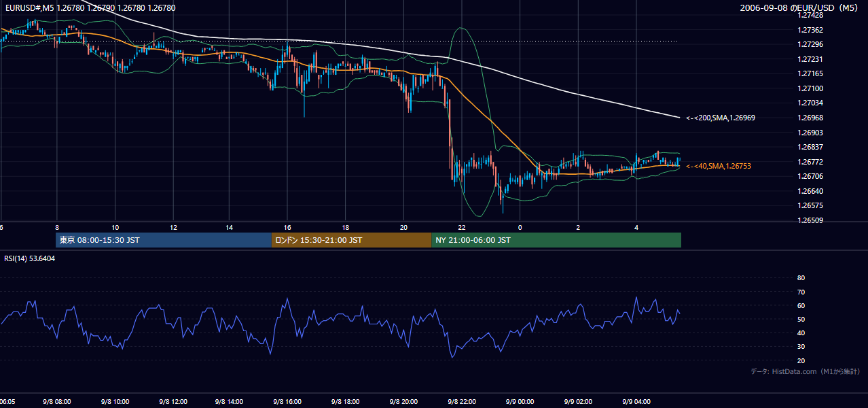Click hour label 8 under price chart

[57, 227]
